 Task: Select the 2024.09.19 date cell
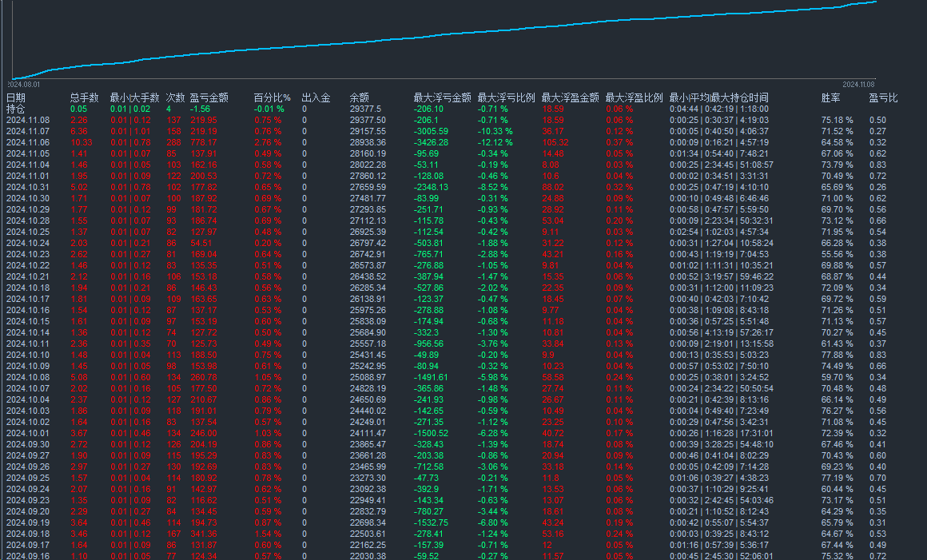(x=28, y=522)
